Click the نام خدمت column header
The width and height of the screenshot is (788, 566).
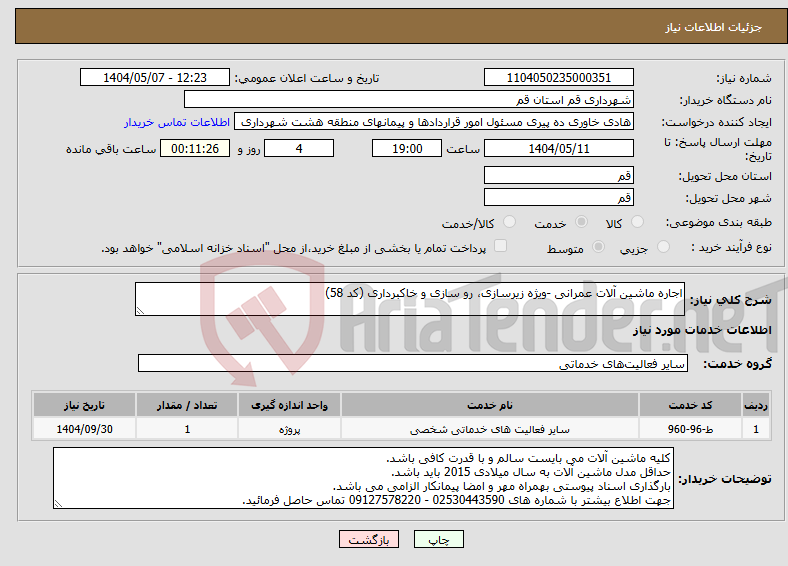489,405
